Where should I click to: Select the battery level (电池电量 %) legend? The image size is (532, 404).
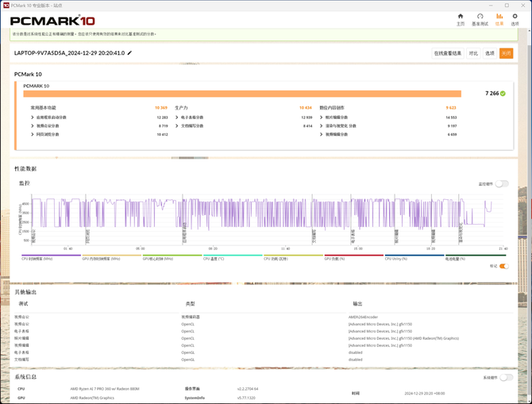click(x=476, y=257)
